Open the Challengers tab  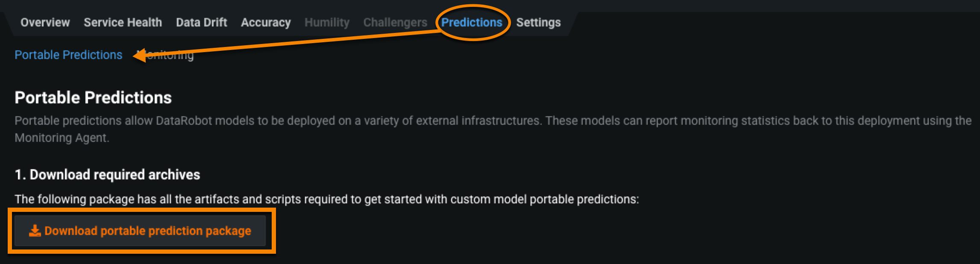pyautogui.click(x=395, y=23)
